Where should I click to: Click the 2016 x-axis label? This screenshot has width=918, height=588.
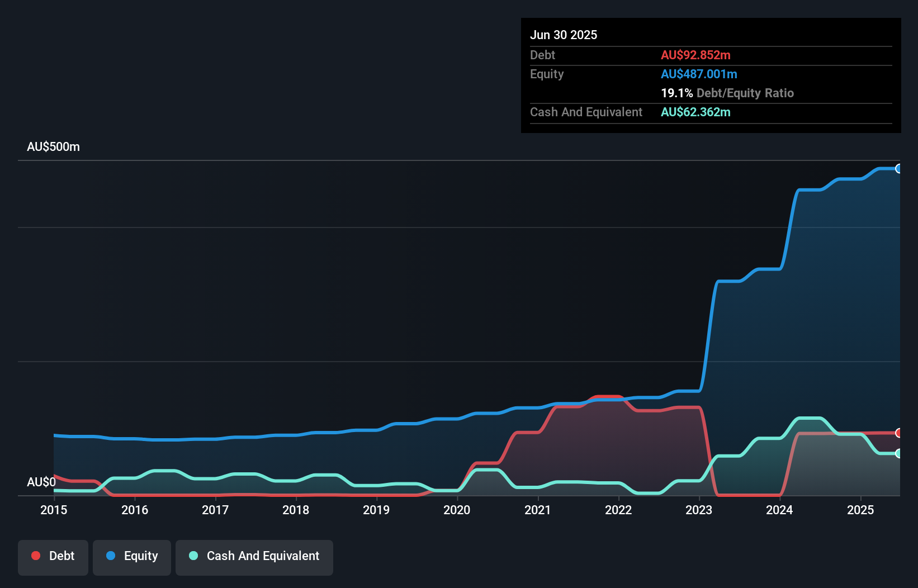[x=135, y=510]
